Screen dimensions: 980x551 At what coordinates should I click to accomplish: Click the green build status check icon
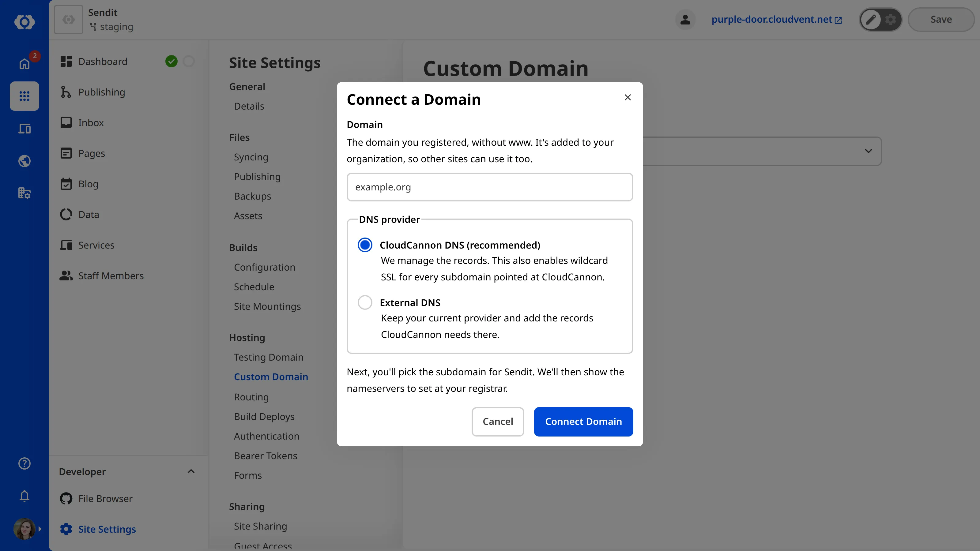[171, 61]
